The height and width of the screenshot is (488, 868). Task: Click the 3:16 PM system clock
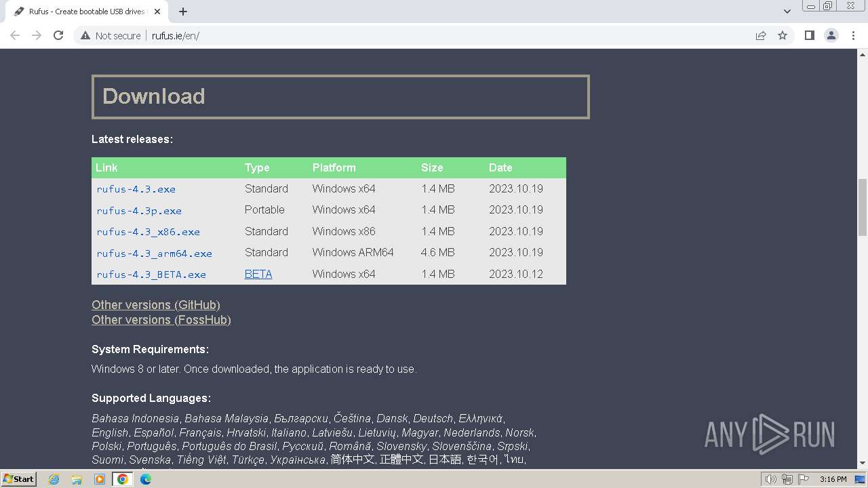[x=833, y=479]
